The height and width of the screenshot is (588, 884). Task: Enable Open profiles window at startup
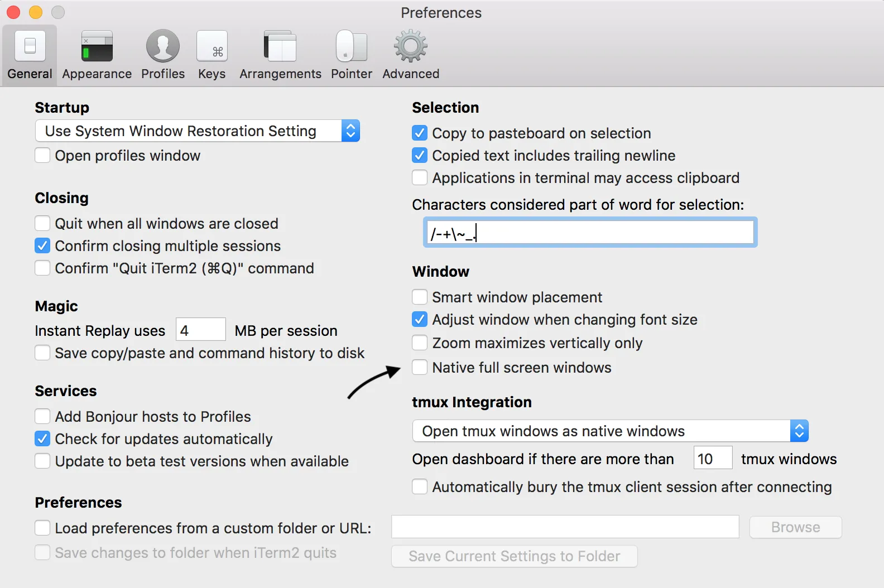pos(42,155)
